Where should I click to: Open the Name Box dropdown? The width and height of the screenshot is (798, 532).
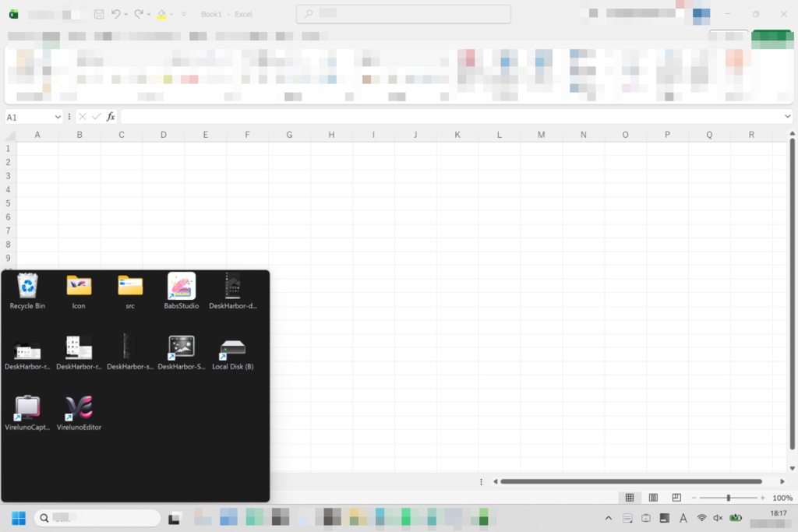(58, 117)
